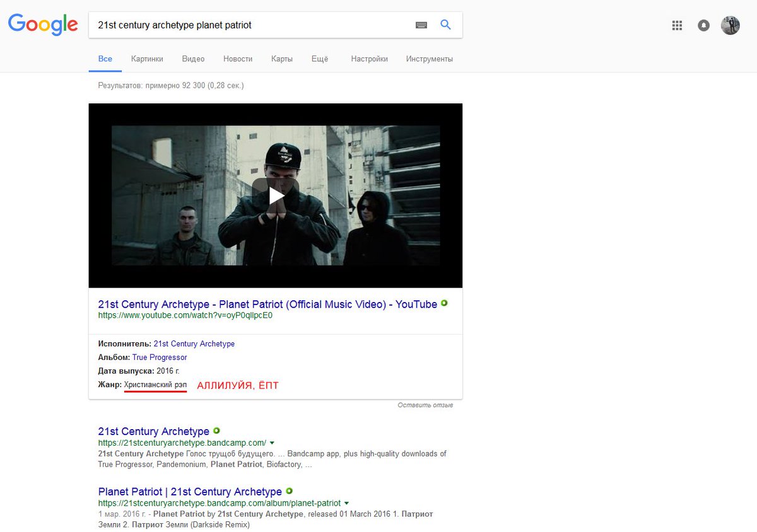The image size is (757, 532).
Task: Click Оставить отзыв feedback link
Action: tap(425, 405)
